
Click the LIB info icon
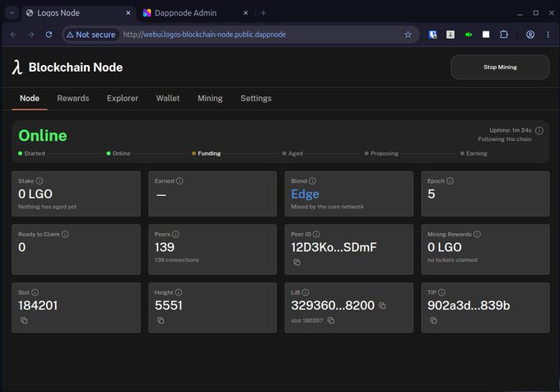pos(306,292)
